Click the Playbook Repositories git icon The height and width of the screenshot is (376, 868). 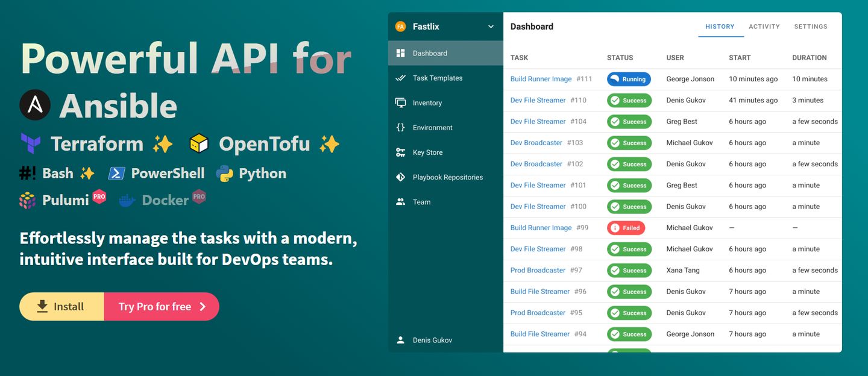400,177
